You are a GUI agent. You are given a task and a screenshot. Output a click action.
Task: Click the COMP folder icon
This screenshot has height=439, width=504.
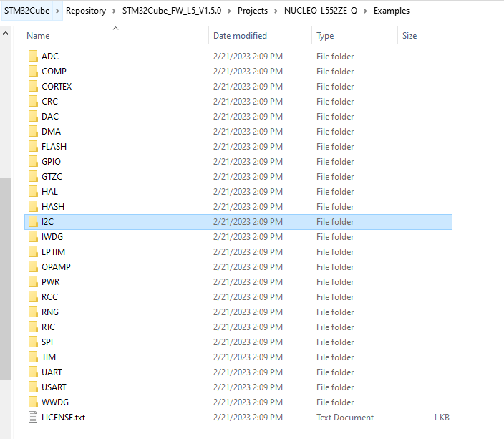click(x=33, y=71)
